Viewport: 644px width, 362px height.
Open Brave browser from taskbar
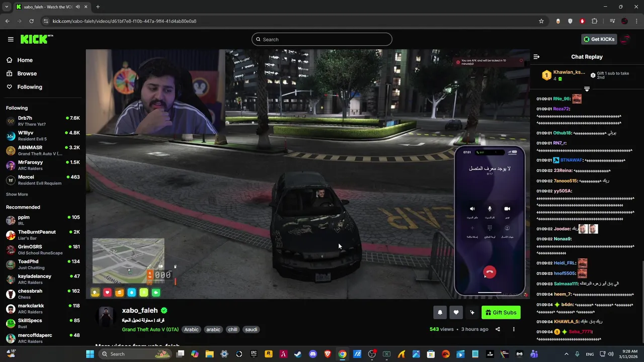[x=328, y=354]
